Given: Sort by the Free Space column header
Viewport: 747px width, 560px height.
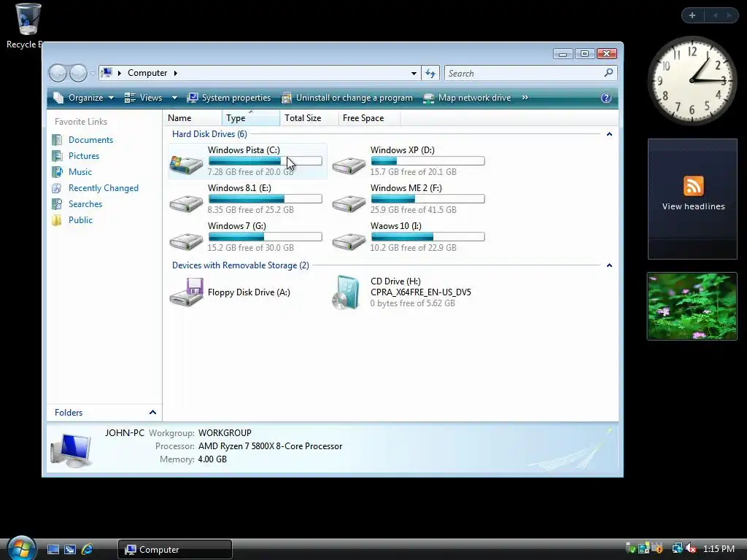Looking at the screenshot, I should pos(369,118).
